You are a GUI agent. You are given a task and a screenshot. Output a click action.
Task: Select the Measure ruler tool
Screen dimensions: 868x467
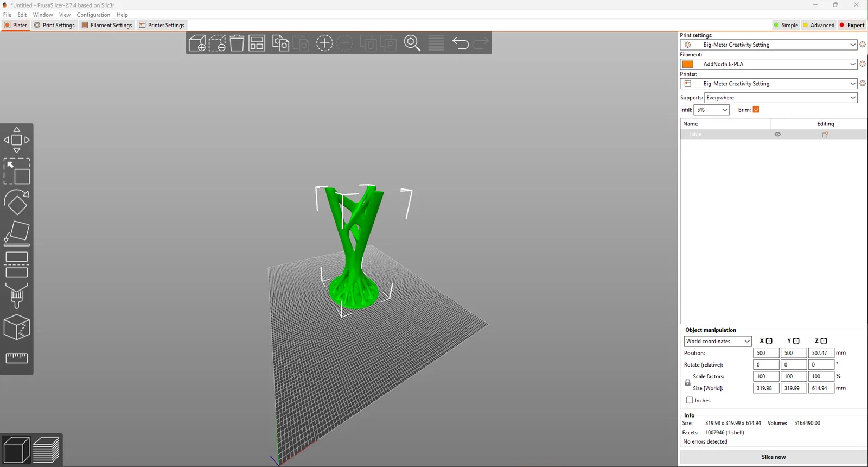click(17, 358)
